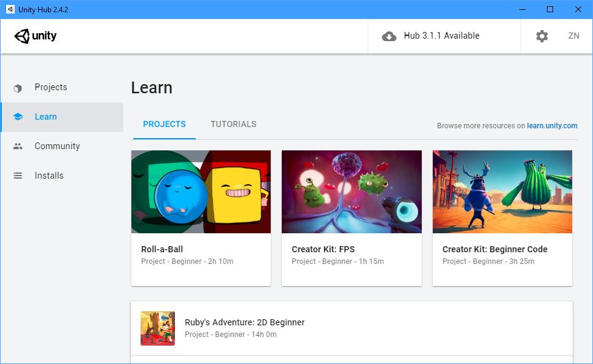Viewport: 593px width, 364px height.
Task: Click the Installs list icon
Action: point(18,176)
